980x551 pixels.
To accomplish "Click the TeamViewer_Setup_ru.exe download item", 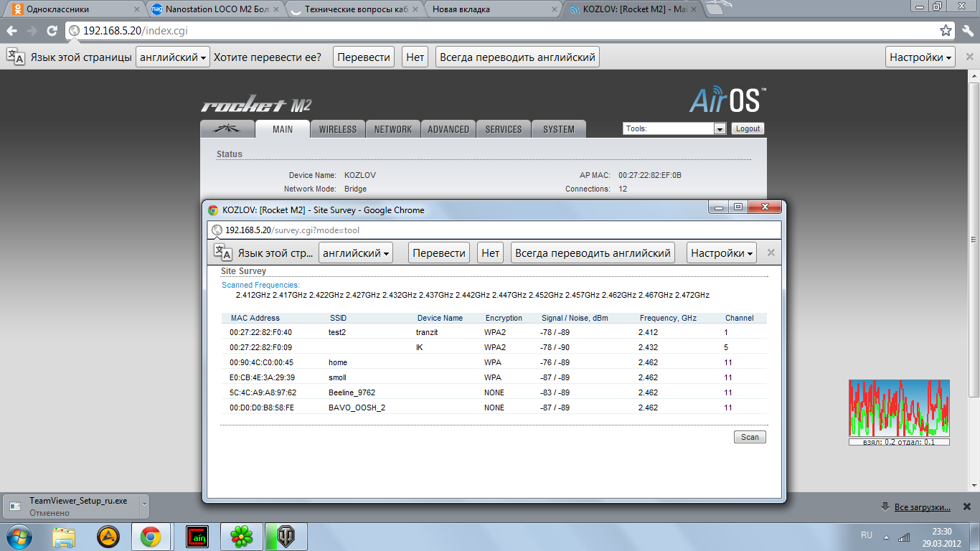I will [x=71, y=506].
